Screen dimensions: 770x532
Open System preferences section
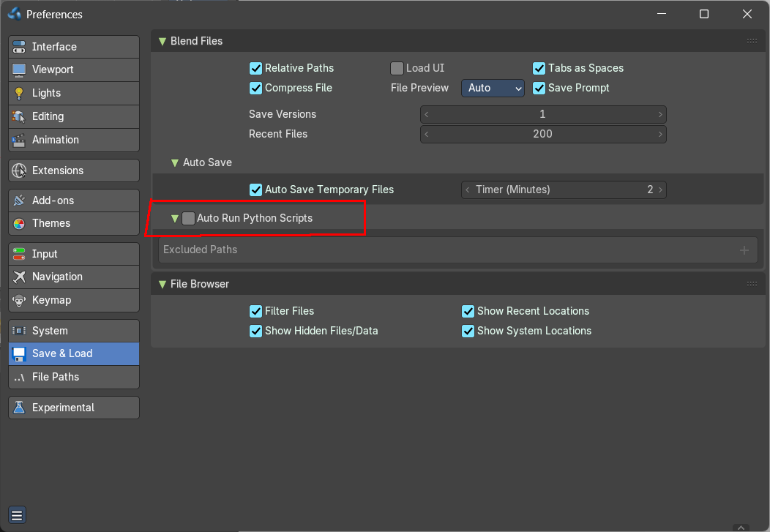click(x=74, y=331)
